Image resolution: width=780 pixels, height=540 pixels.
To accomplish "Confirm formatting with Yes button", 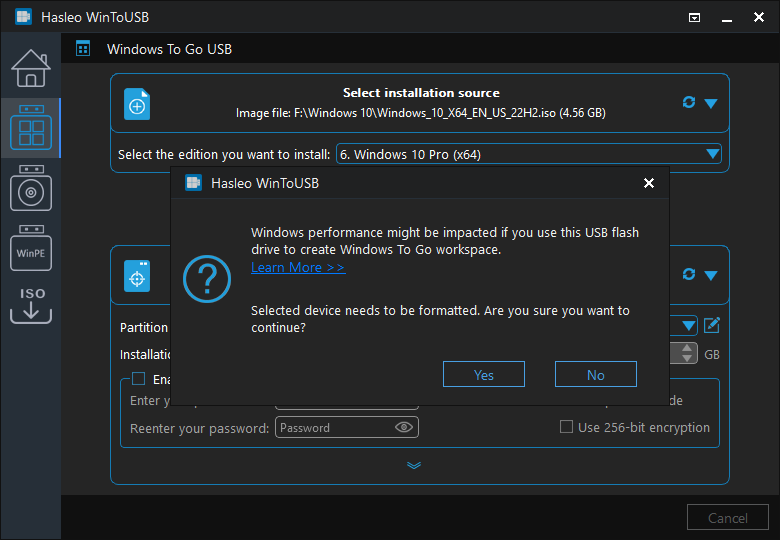I will (x=484, y=374).
